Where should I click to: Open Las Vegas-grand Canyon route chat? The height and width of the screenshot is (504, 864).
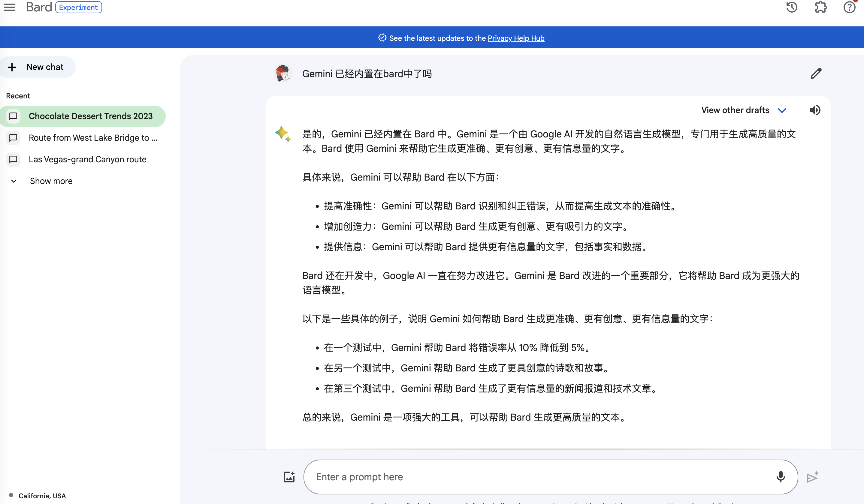[x=83, y=159]
